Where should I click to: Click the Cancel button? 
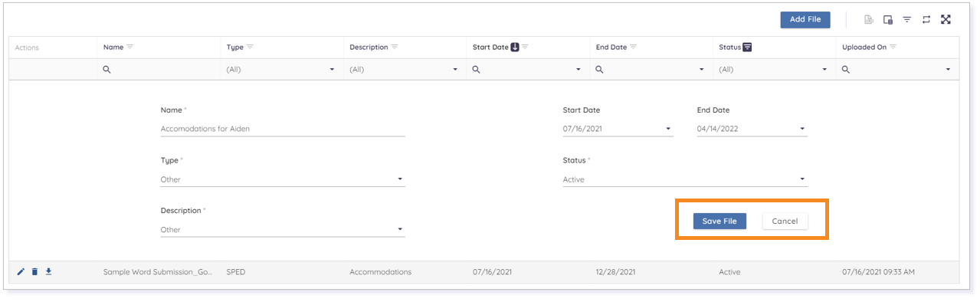tap(785, 221)
